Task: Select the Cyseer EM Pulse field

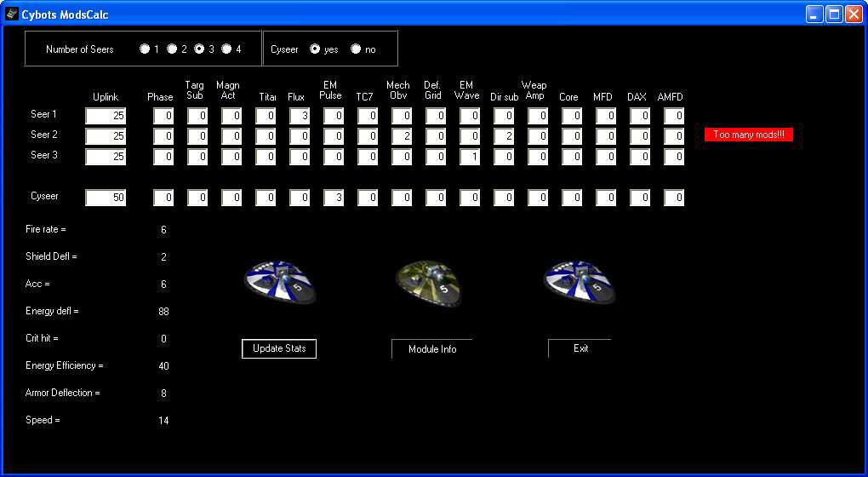Action: pos(334,198)
